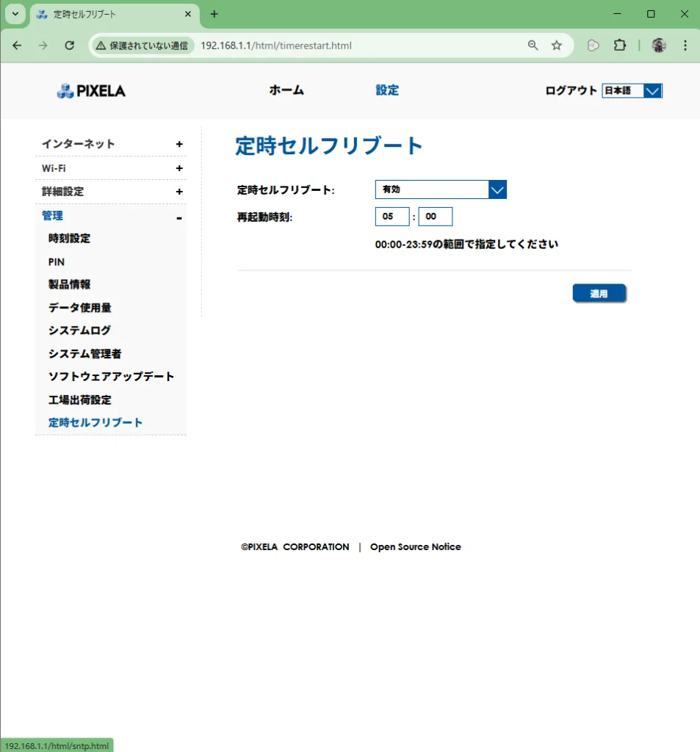Screen dimensions: 700x752
Task: Open システム管理者 in sidebar
Action: point(85,354)
